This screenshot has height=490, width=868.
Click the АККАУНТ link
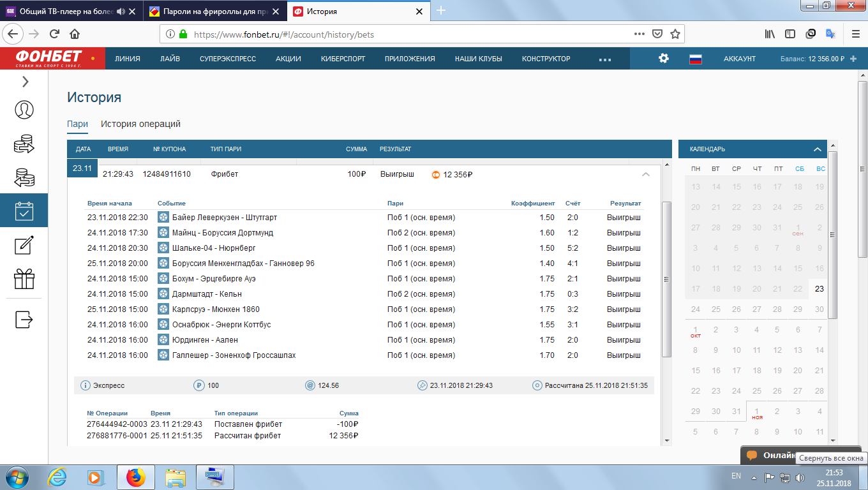(740, 59)
